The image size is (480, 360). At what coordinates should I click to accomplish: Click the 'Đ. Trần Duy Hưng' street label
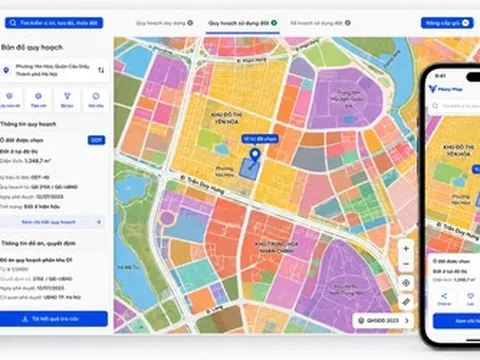tap(202, 185)
